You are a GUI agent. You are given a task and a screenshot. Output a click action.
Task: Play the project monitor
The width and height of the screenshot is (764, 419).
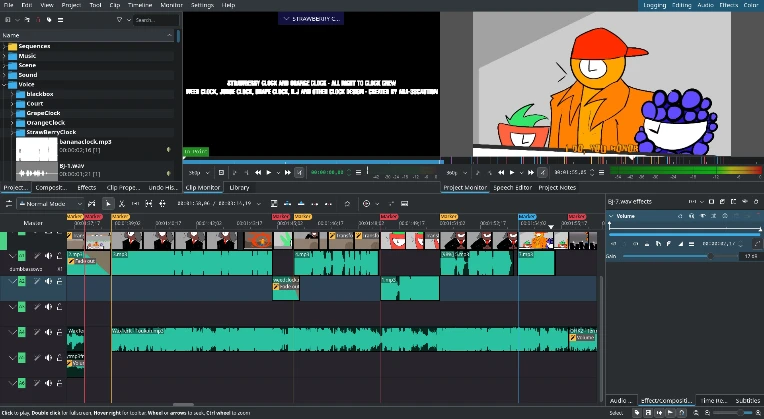pos(512,172)
